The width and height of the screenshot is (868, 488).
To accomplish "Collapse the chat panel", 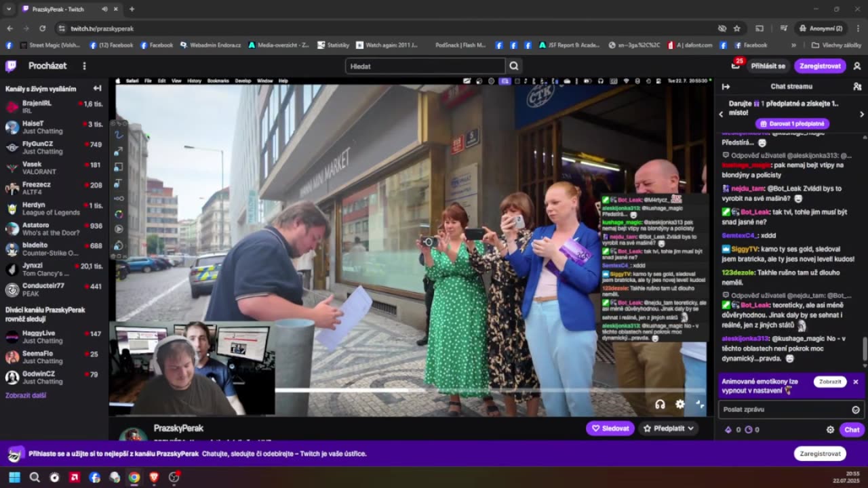I will 726,86.
